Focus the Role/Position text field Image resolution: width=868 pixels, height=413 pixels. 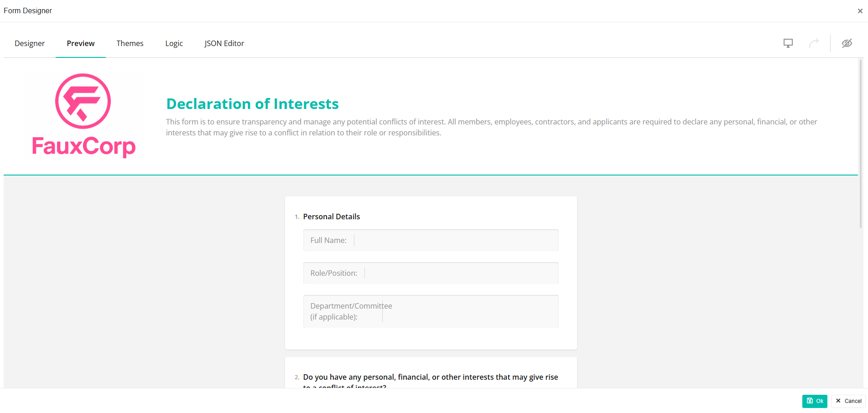coord(461,273)
